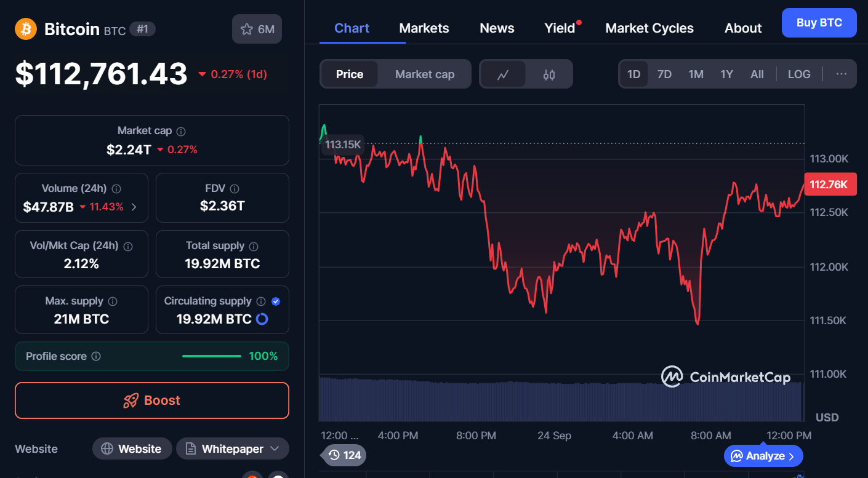Screen dimensions: 868x478
Task: Click the 113.15K reference price label
Action: click(x=343, y=145)
